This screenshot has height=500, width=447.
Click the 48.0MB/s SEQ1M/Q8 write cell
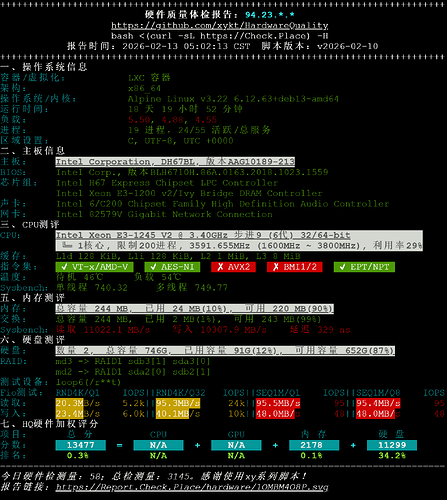[378, 414]
